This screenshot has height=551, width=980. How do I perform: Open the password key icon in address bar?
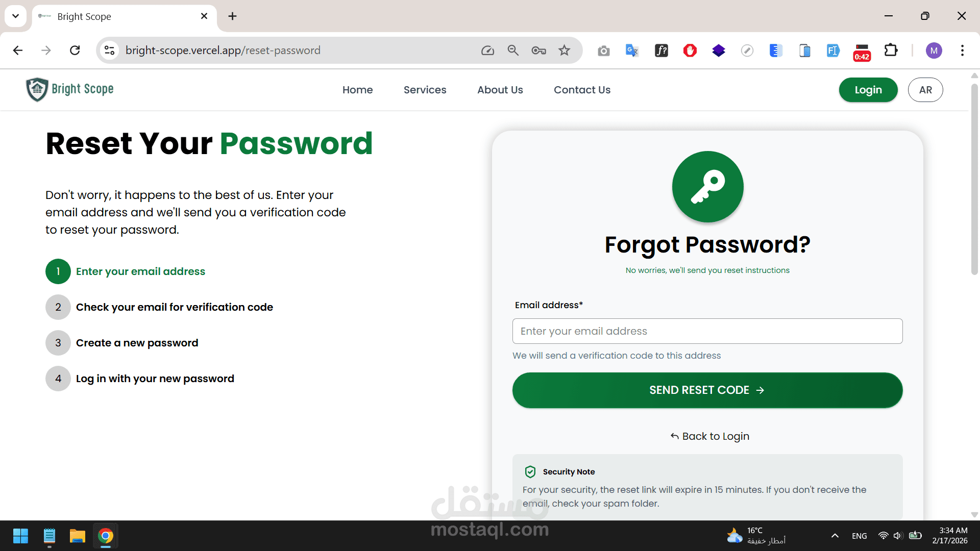(x=538, y=51)
